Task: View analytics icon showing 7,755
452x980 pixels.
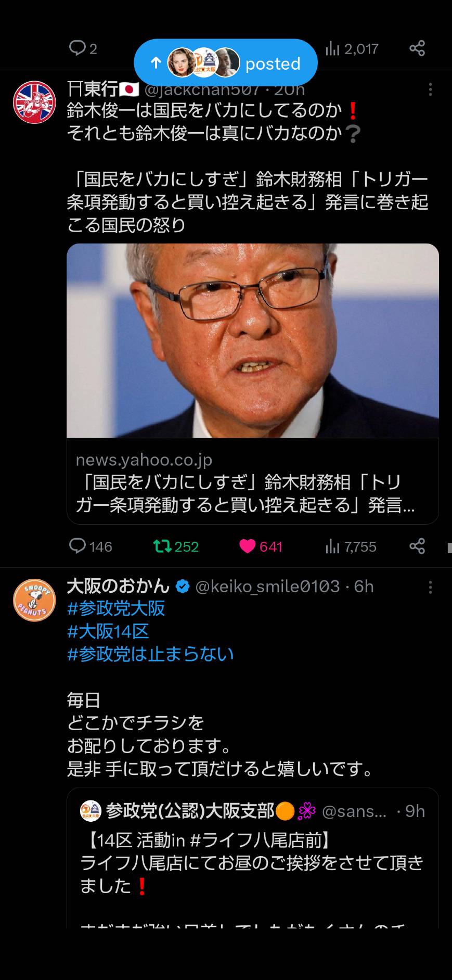Action: tap(351, 546)
